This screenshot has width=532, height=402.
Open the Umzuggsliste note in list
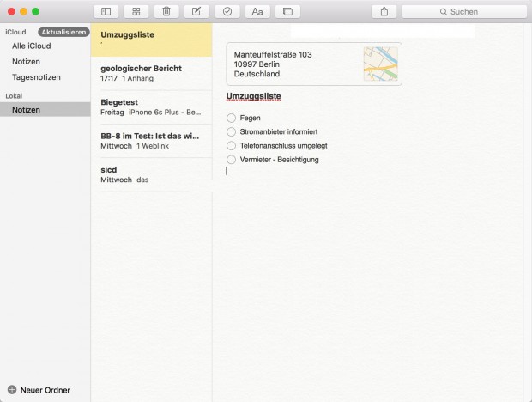[151, 40]
